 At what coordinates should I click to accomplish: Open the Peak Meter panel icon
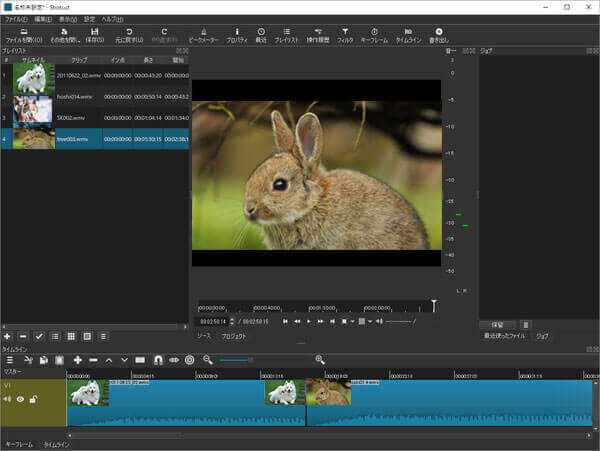[x=203, y=34]
